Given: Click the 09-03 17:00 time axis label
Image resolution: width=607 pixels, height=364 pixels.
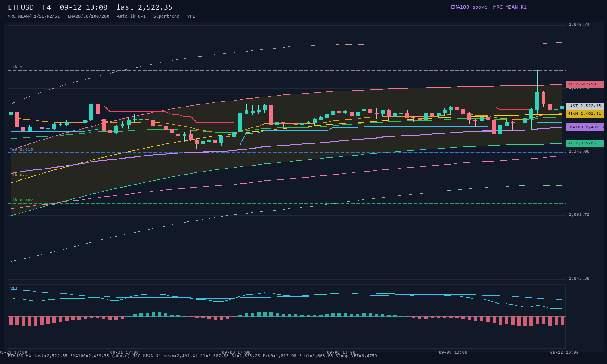Looking at the screenshot, I should 236,352.
